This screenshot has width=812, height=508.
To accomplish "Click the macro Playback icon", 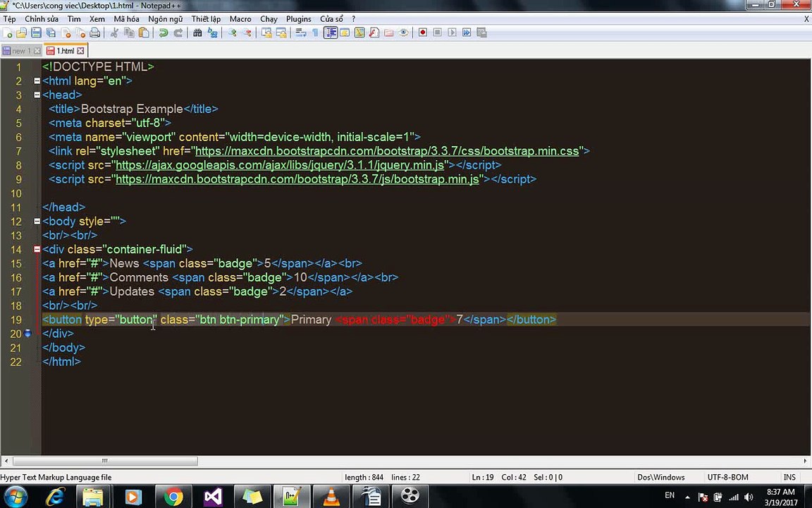I will [452, 32].
